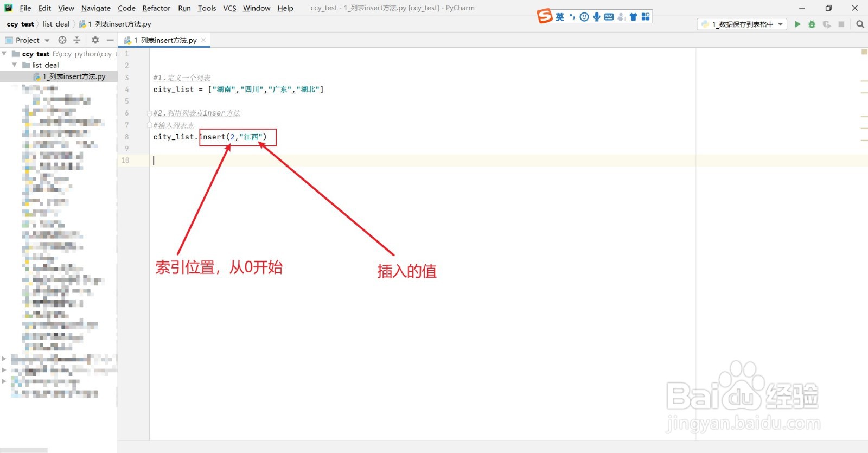Click code line city_list = ["湖南"...
This screenshot has height=453, width=868.
[238, 90]
